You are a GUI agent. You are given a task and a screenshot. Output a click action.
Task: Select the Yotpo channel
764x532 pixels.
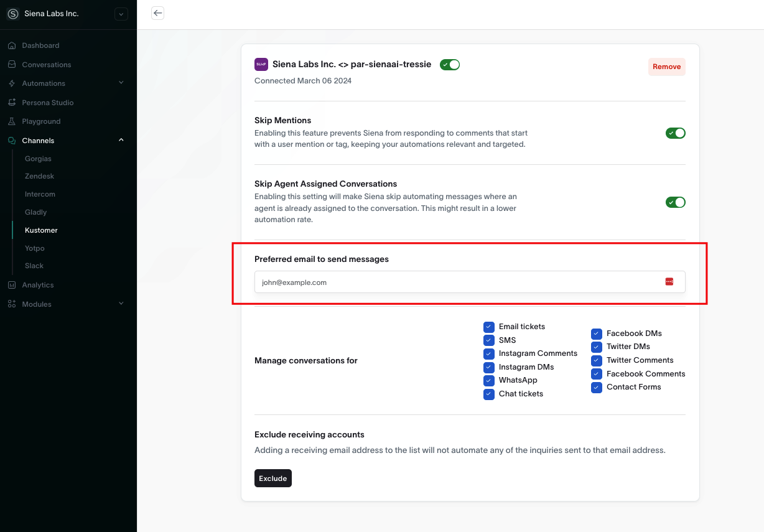[x=35, y=248]
